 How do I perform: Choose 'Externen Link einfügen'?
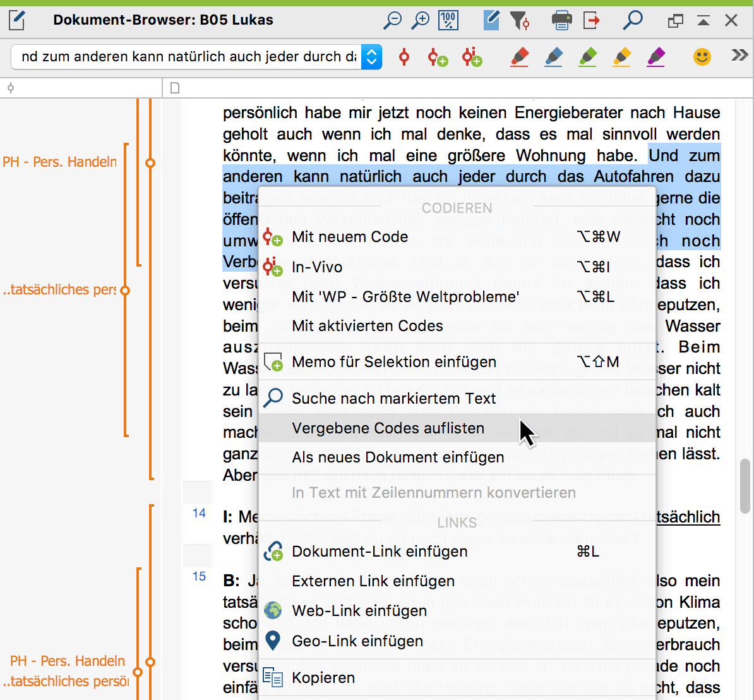pyautogui.click(x=457, y=581)
